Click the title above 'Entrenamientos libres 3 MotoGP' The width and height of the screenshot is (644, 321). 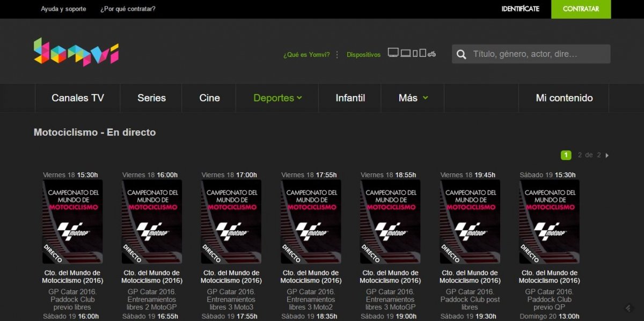[x=390, y=277]
